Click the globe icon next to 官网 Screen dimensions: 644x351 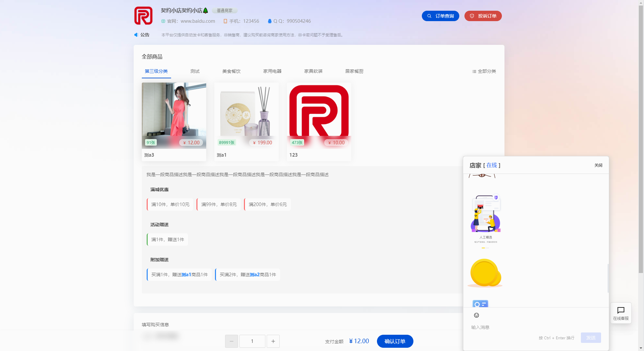(x=163, y=21)
